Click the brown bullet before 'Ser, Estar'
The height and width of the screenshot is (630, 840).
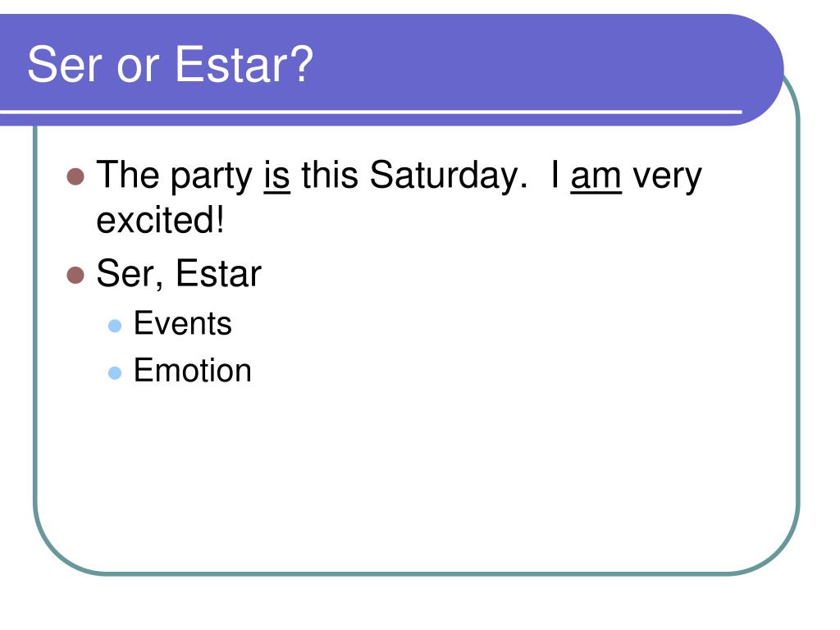75,275
